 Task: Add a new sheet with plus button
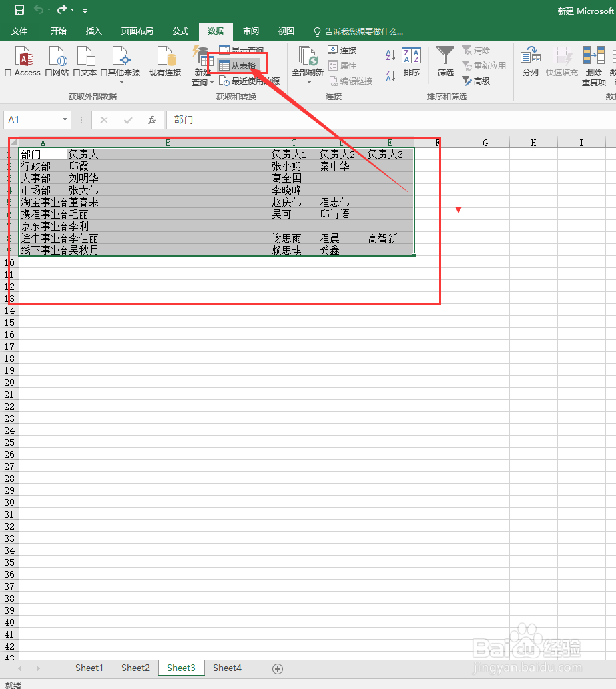click(278, 669)
